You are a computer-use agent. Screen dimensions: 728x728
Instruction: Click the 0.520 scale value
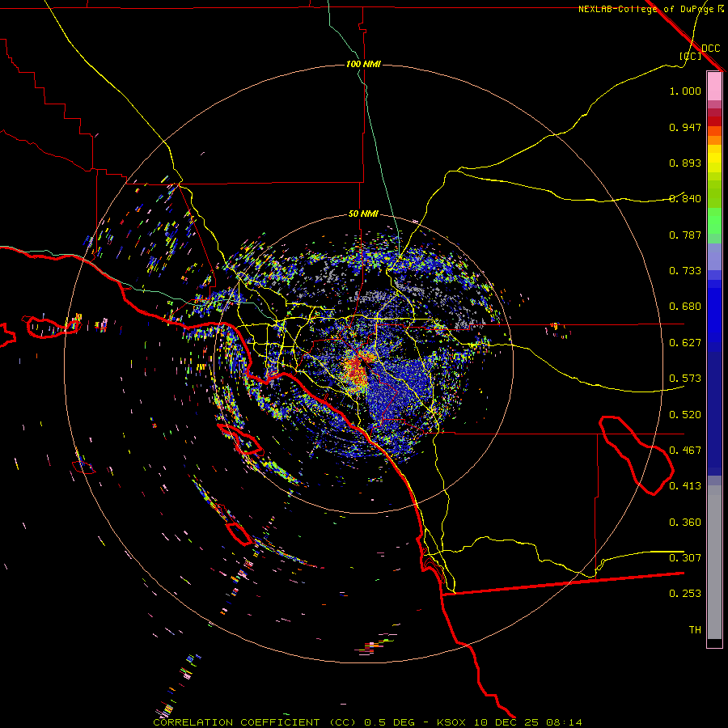coord(685,415)
